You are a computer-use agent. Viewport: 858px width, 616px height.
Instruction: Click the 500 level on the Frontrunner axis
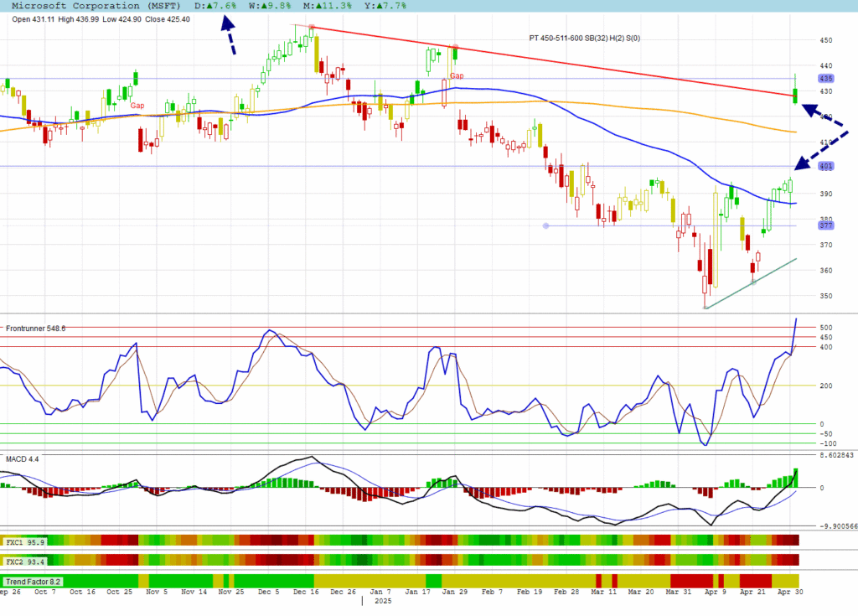tap(825, 328)
